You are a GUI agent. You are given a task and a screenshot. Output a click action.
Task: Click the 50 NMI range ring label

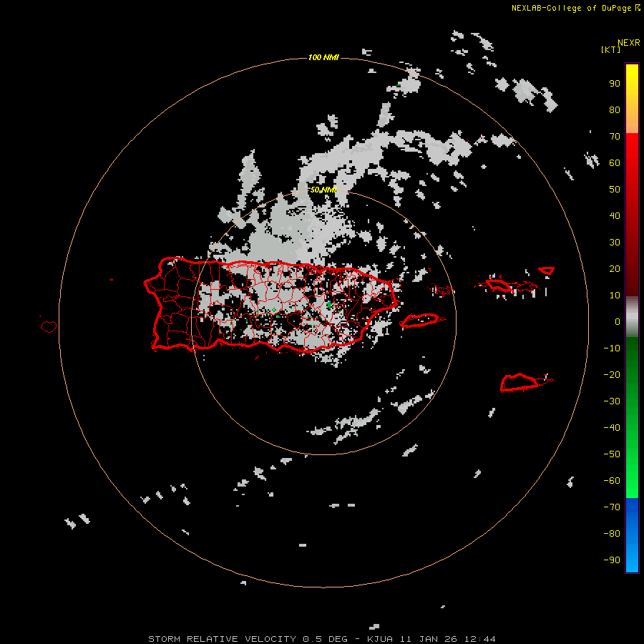pos(323,190)
